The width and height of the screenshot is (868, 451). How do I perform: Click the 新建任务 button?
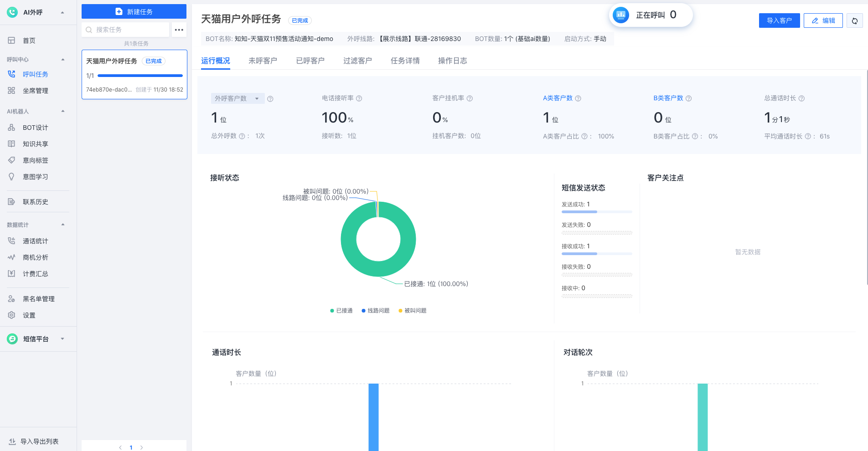(134, 11)
